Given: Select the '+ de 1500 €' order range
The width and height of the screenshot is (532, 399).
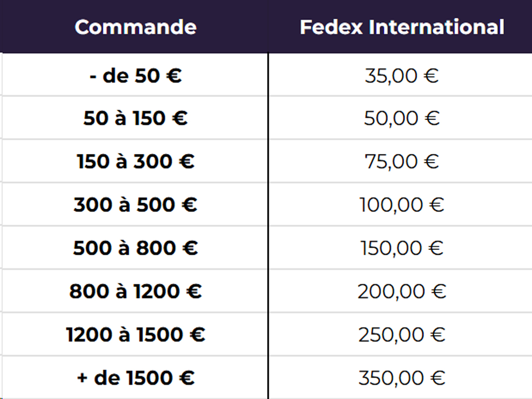Looking at the screenshot, I should (x=135, y=378).
